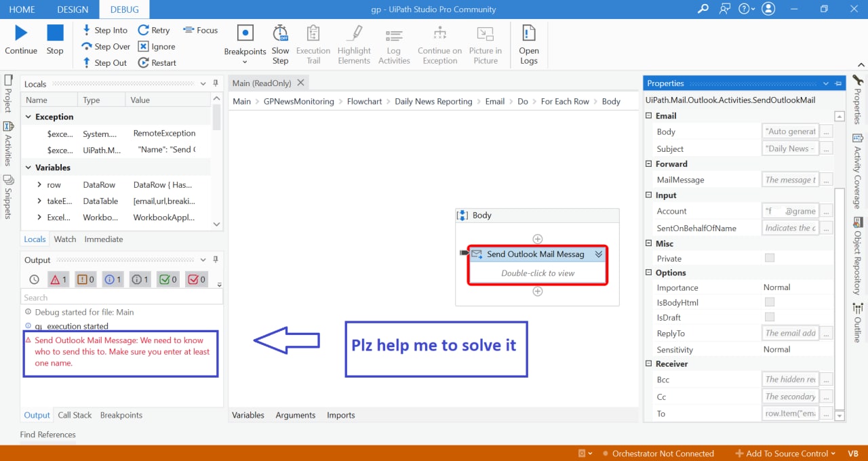Toggle Highlight Elements option

tap(354, 45)
